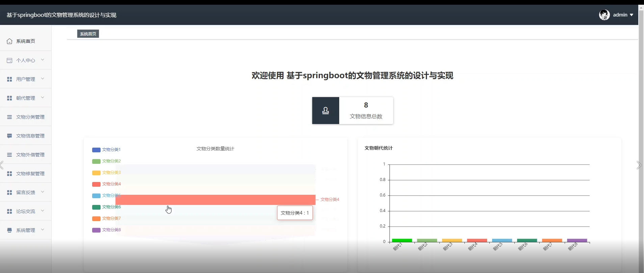Open the 系统首页 sidebar menu item
644x273 pixels.
pyautogui.click(x=26, y=41)
